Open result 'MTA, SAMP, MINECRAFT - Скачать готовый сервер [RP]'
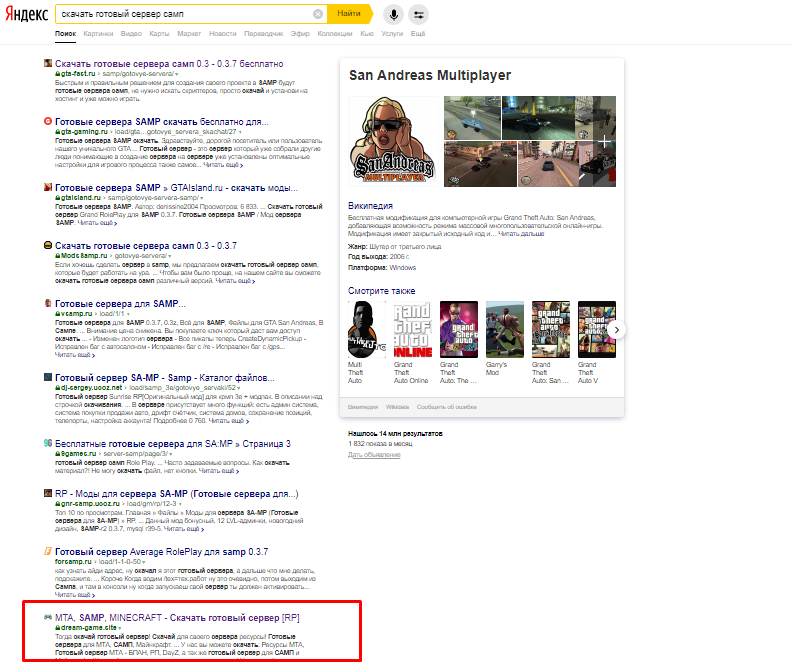The image size is (792, 662). (177, 618)
